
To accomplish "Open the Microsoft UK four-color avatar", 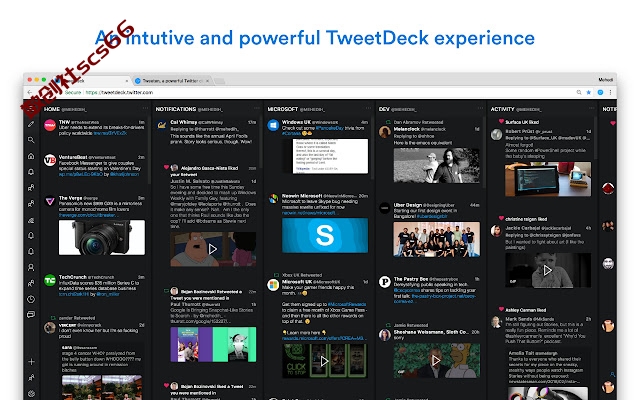I will click(273, 284).
